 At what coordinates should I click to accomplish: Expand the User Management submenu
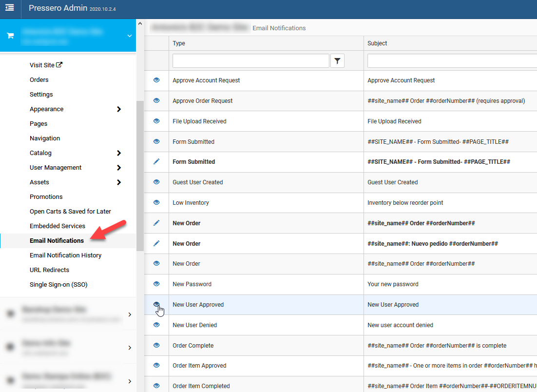click(x=119, y=168)
